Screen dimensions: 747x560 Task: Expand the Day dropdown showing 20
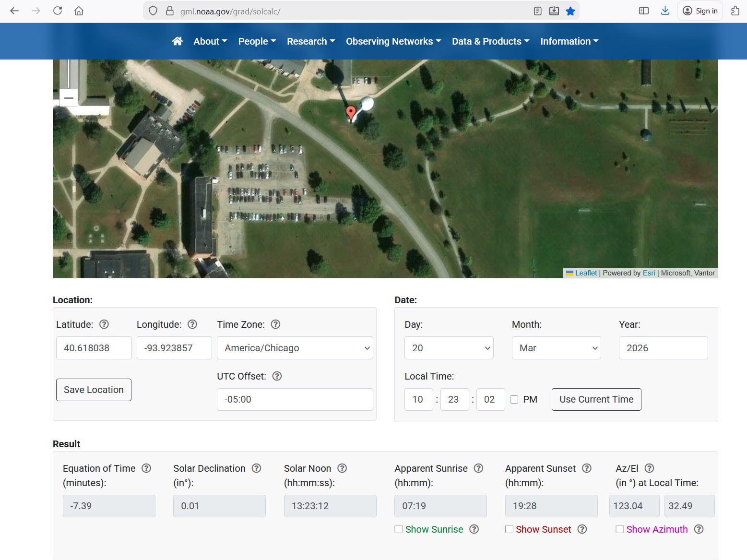click(449, 348)
